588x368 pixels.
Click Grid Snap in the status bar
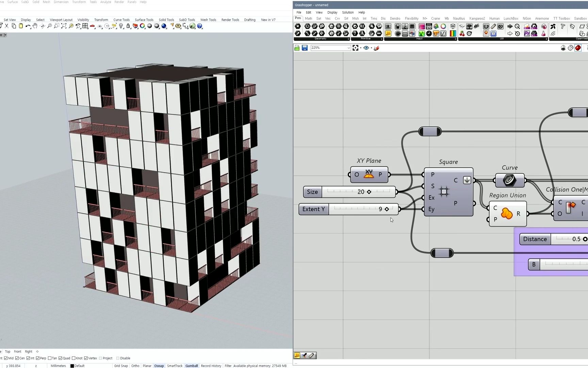[121, 366]
